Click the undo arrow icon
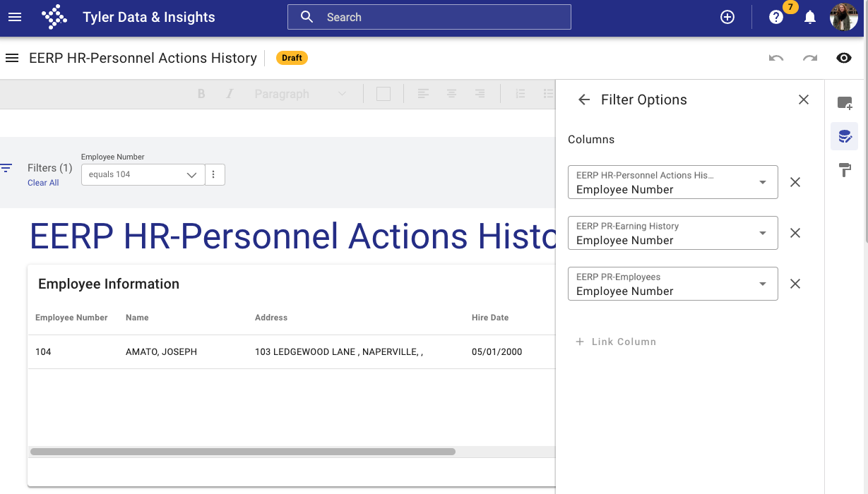Viewport: 868px width, 494px height. point(776,58)
